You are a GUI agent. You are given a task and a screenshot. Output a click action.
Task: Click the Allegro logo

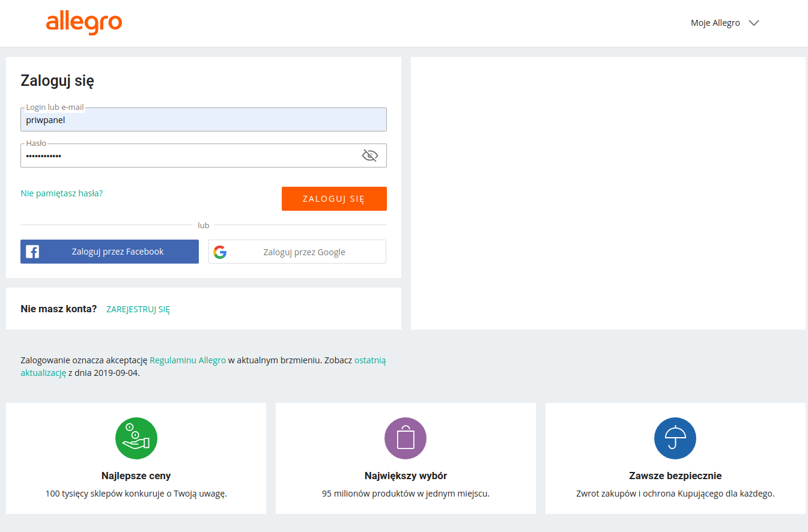pos(84,23)
